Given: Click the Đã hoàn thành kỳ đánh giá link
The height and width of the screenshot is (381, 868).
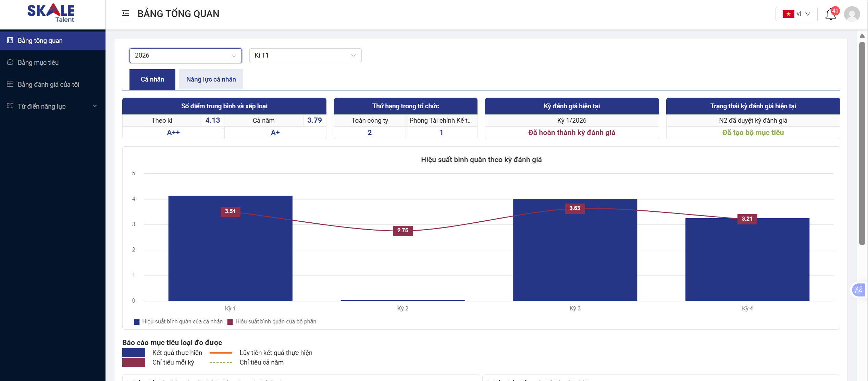Looking at the screenshot, I should tap(571, 133).
